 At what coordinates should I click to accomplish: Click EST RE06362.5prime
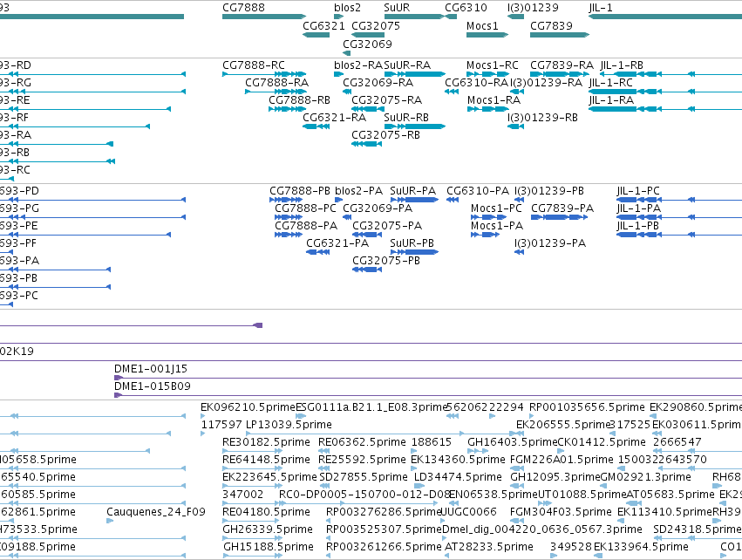tap(362, 442)
